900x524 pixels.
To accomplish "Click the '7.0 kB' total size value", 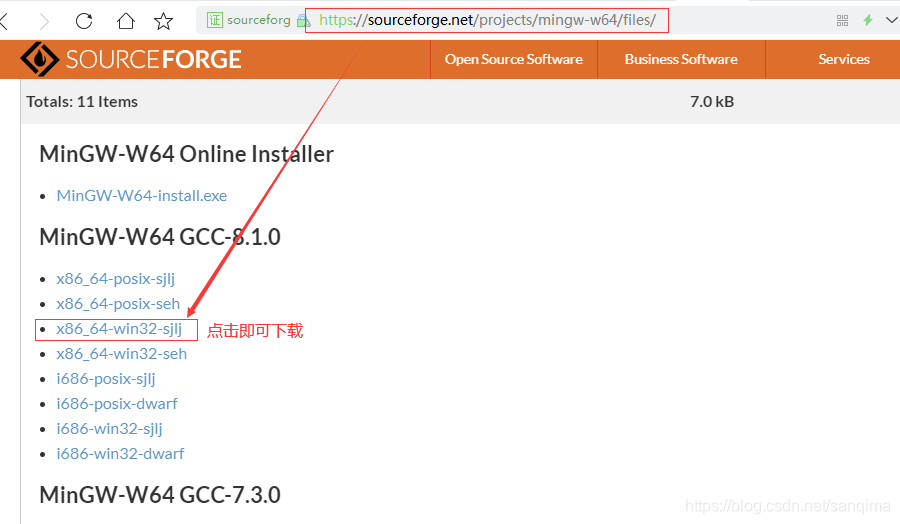I will (712, 102).
